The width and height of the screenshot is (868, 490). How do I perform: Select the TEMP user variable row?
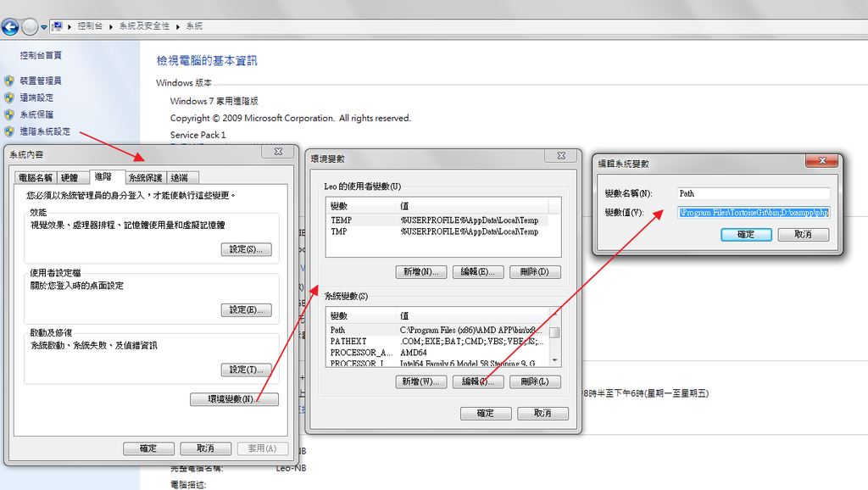[x=438, y=220]
